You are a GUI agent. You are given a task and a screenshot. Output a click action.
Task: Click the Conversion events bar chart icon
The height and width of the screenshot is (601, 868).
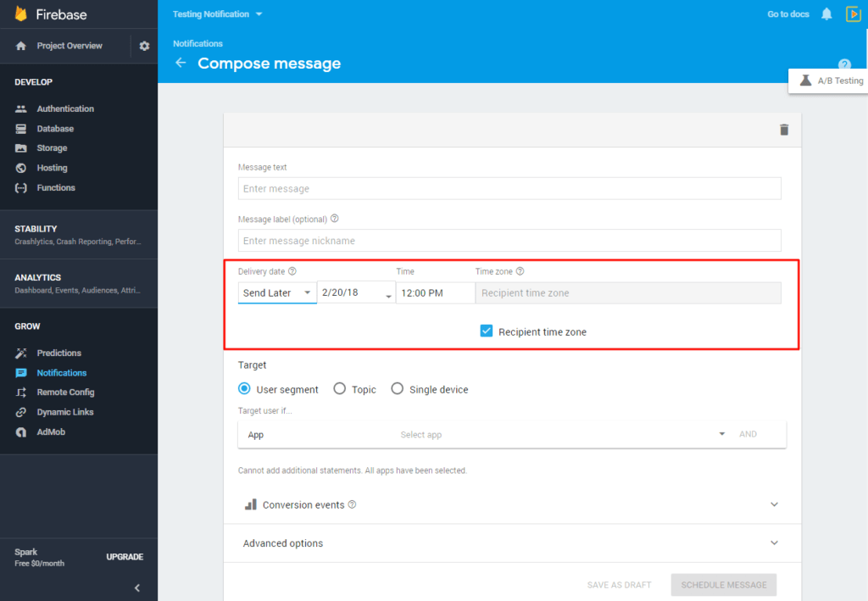(251, 504)
